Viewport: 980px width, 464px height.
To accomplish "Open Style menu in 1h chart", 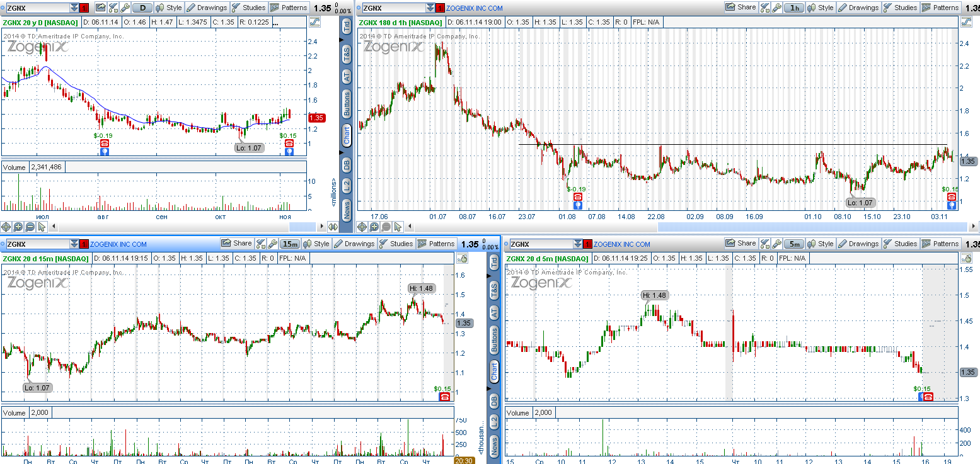I will click(x=821, y=8).
